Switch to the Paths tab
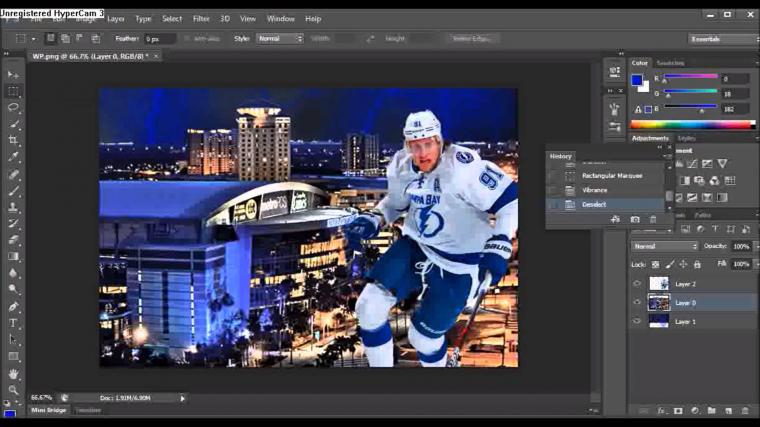760x427 pixels. pyautogui.click(x=703, y=215)
